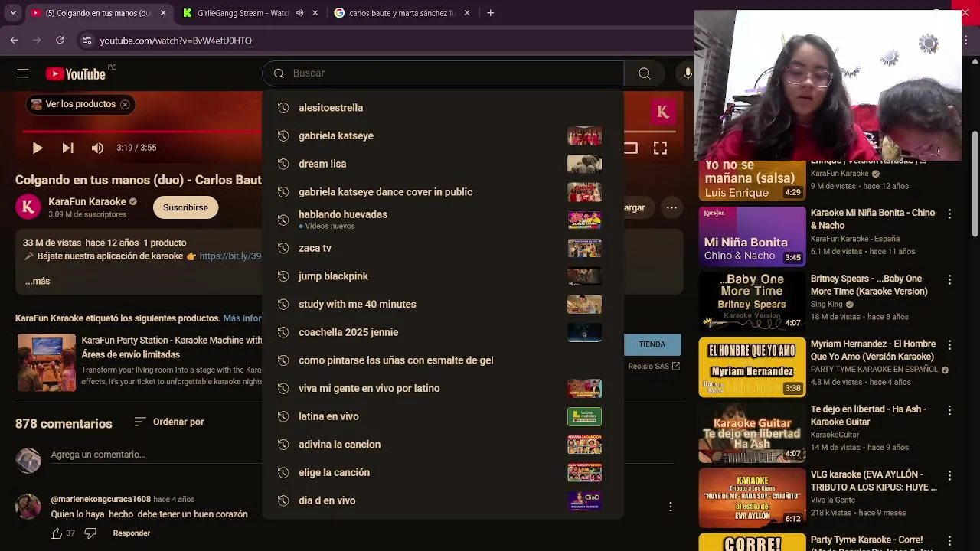Viewport: 980px width, 551px height.
Task: Select 'zaca tv' search suggestion
Action: (443, 248)
